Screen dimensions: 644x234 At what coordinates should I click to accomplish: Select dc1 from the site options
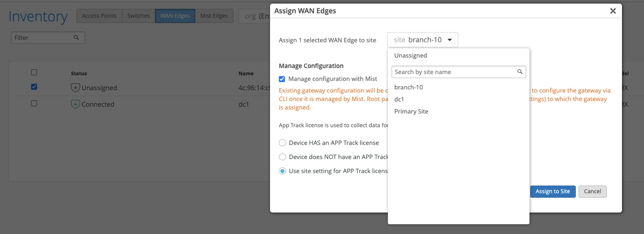(x=399, y=99)
